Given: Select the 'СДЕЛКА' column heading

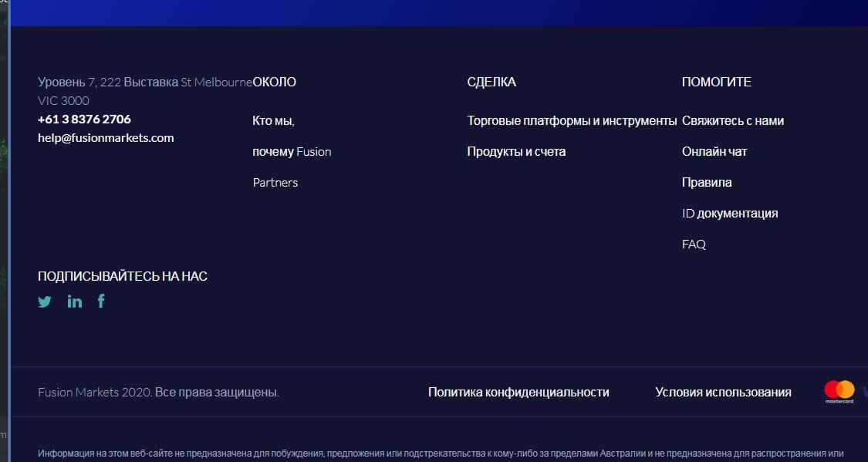Looking at the screenshot, I should click(491, 82).
